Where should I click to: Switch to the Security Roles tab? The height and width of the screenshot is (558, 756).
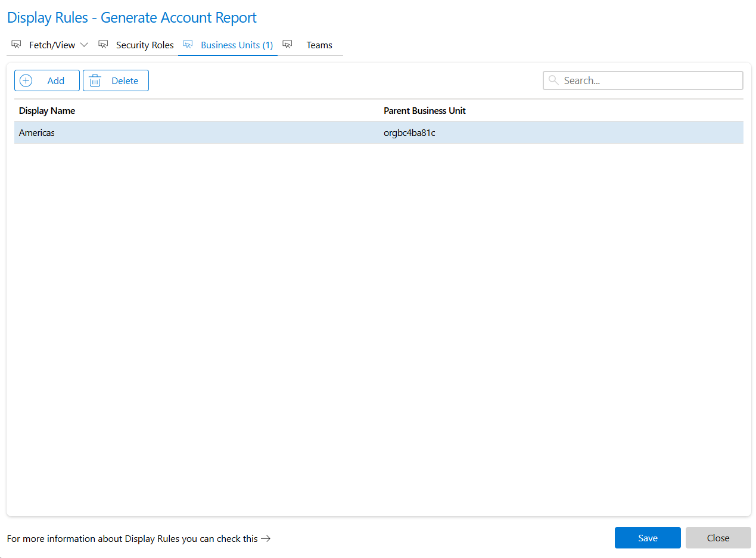click(145, 45)
